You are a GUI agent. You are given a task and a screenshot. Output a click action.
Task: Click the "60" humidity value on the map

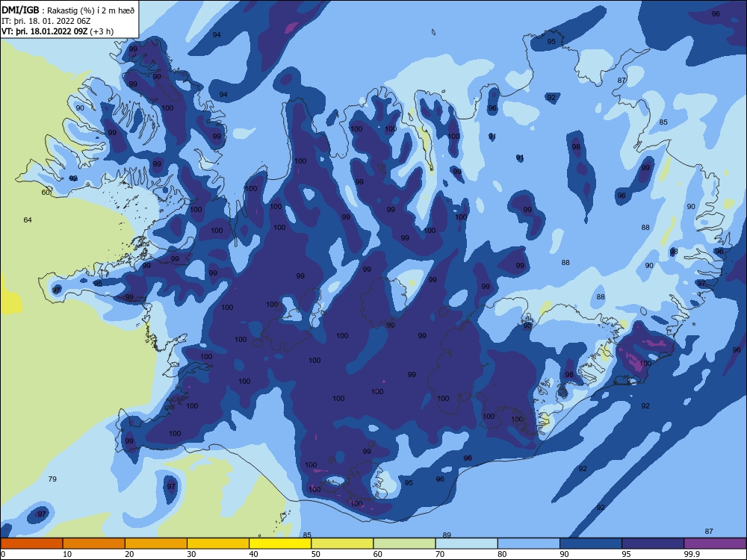[x=46, y=193]
